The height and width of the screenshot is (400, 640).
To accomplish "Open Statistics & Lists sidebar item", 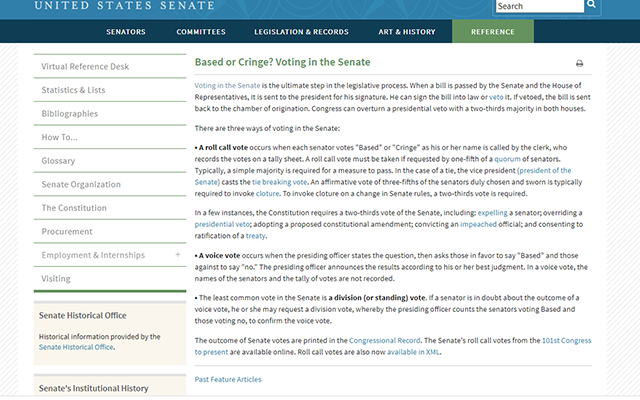I will tap(110, 90).
